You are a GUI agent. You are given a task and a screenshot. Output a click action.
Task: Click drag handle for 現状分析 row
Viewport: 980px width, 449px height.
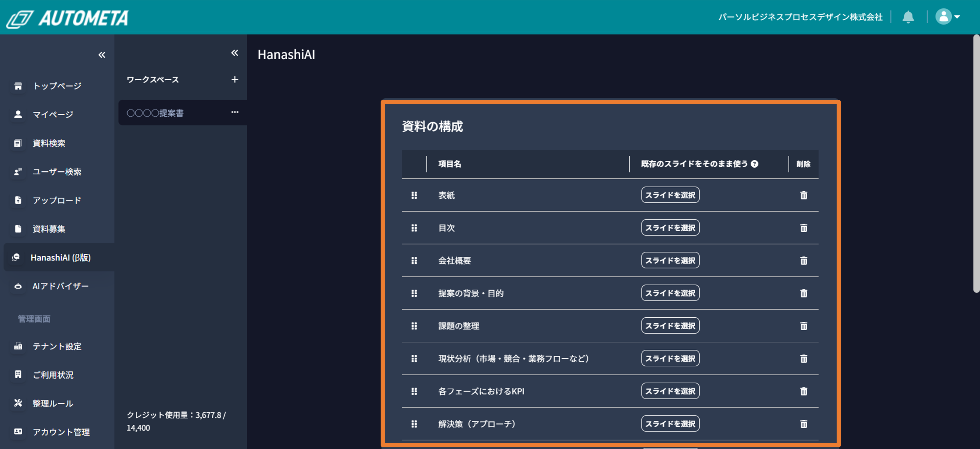click(x=414, y=359)
